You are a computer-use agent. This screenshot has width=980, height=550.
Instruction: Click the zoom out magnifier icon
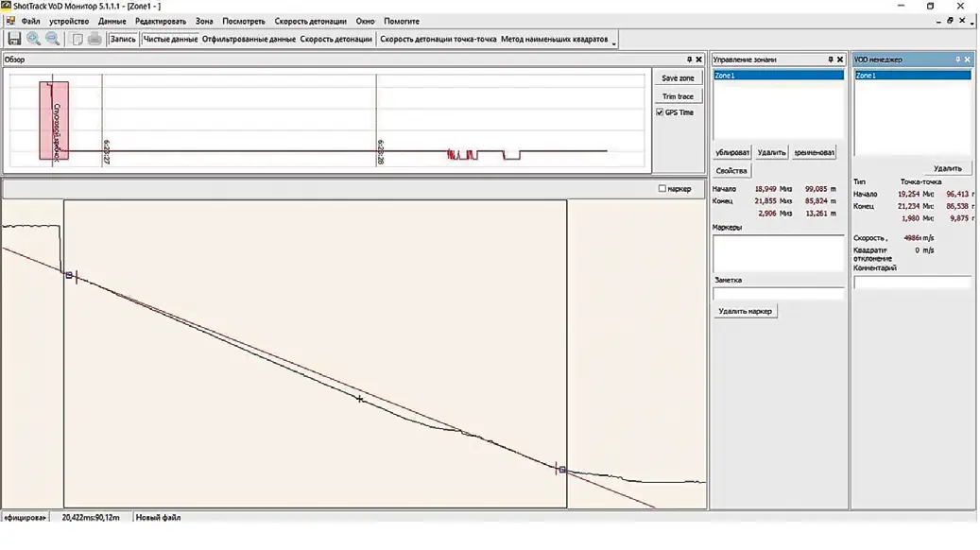[x=53, y=39]
